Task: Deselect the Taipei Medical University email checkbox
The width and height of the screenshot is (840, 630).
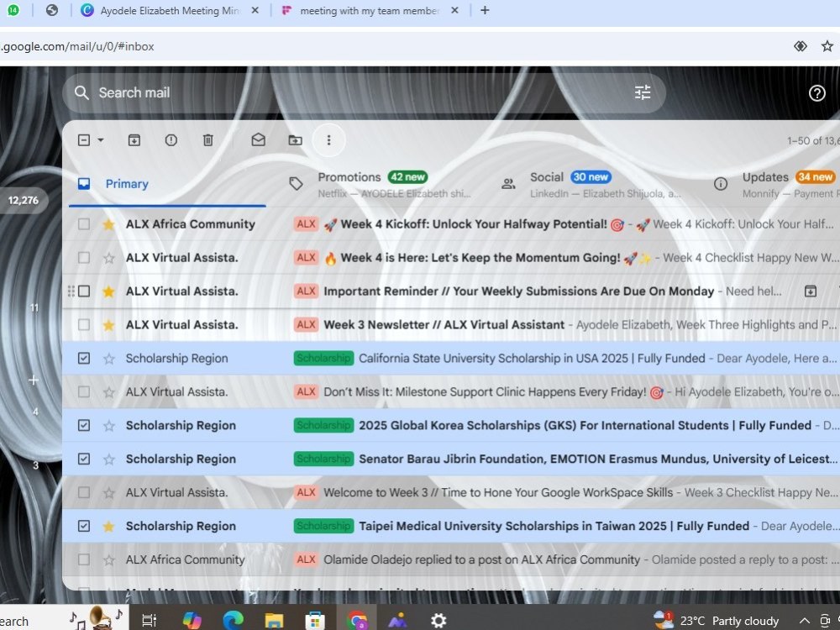Action: coord(83,526)
